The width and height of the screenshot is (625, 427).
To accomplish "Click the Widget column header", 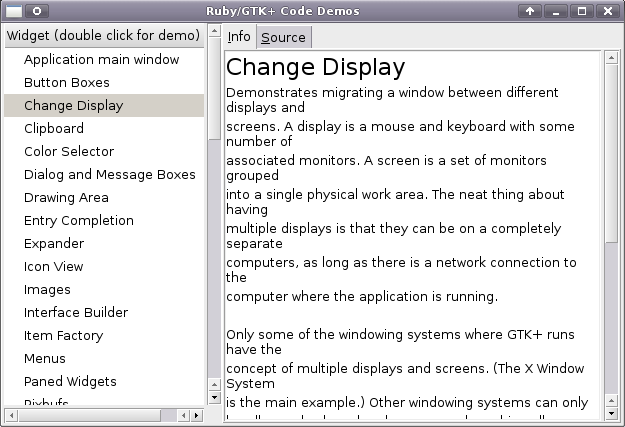I will click(103, 35).
